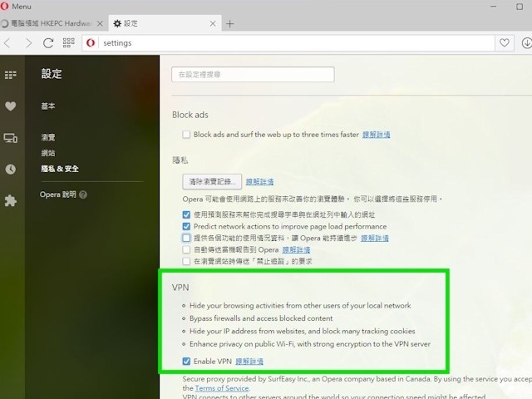Image resolution: width=532 pixels, height=399 pixels.
Task: Click the help question mark icon
Action: coord(83,195)
